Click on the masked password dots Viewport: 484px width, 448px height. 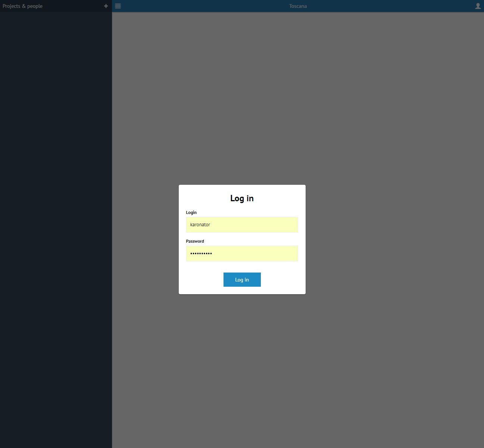(201, 253)
